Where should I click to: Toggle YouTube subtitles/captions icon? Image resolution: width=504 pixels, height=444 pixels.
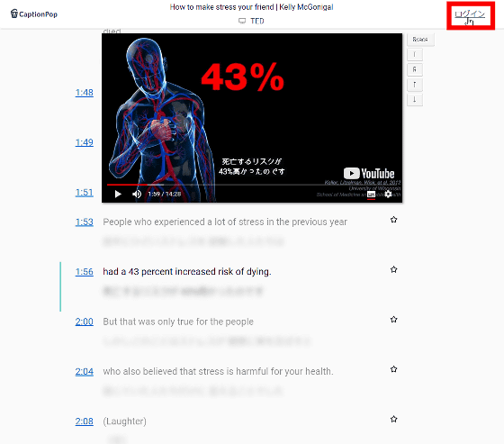(371, 195)
